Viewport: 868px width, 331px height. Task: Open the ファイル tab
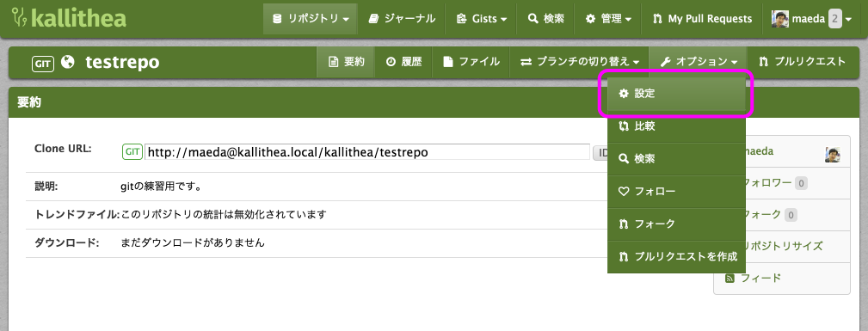click(471, 62)
